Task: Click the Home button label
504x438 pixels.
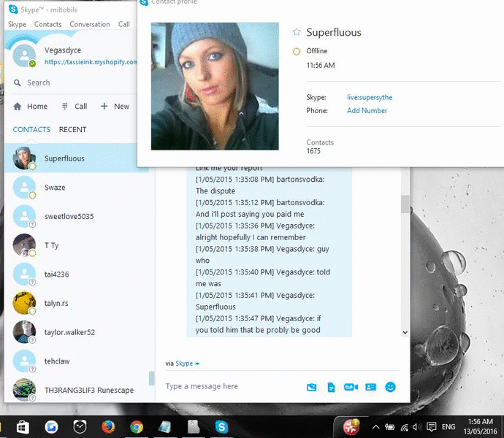Action: point(37,107)
